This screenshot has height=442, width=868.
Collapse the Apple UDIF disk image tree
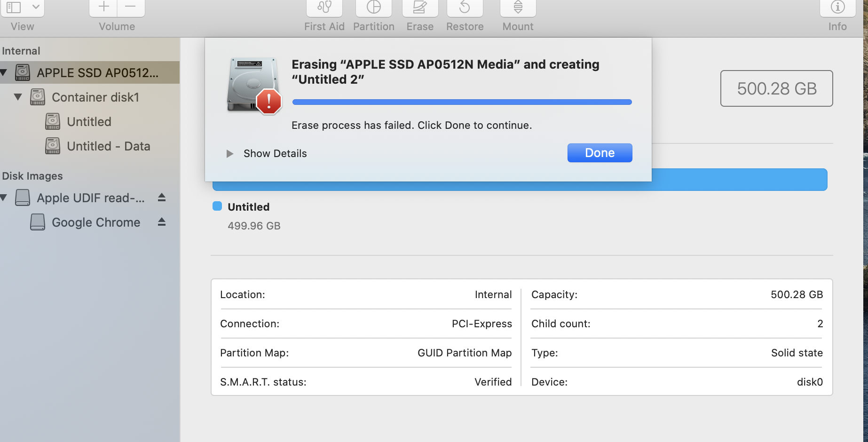point(4,197)
